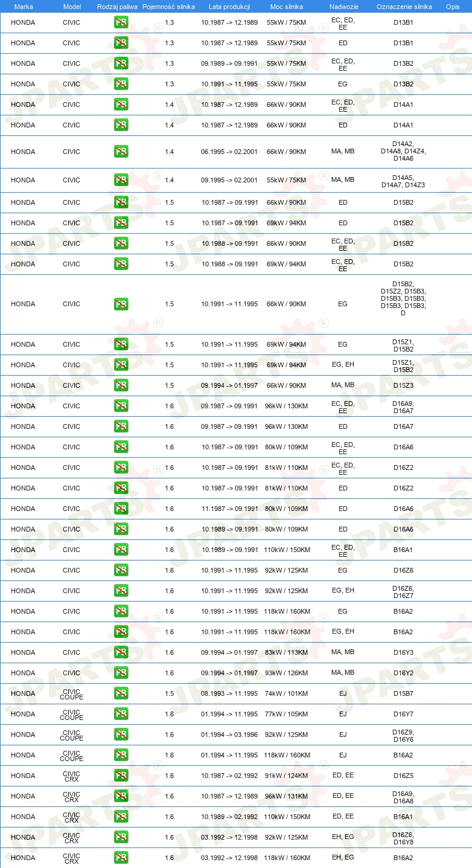Click the fuel icon for Civic Coupe D15B7
Viewport: 472px width, 868px height.
click(x=121, y=693)
